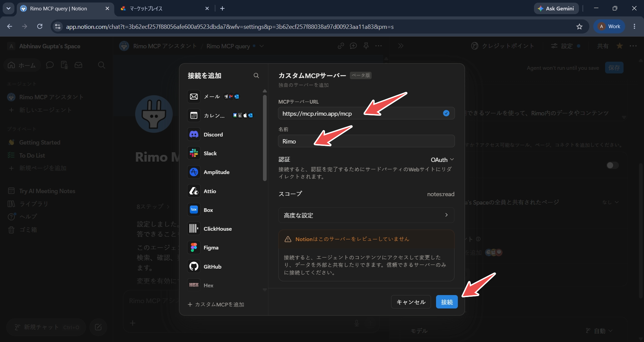This screenshot has width=644, height=342.
Task: Expand the 8ステップ chevron
Action: pos(168,207)
